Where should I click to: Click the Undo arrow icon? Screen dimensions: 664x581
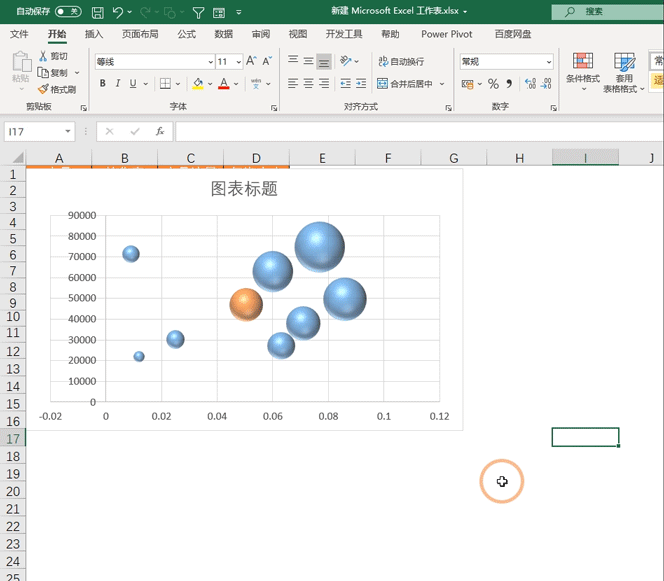119,13
